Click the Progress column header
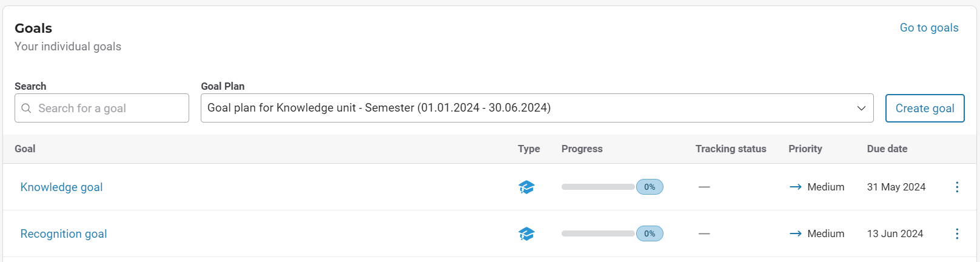 pyautogui.click(x=582, y=149)
